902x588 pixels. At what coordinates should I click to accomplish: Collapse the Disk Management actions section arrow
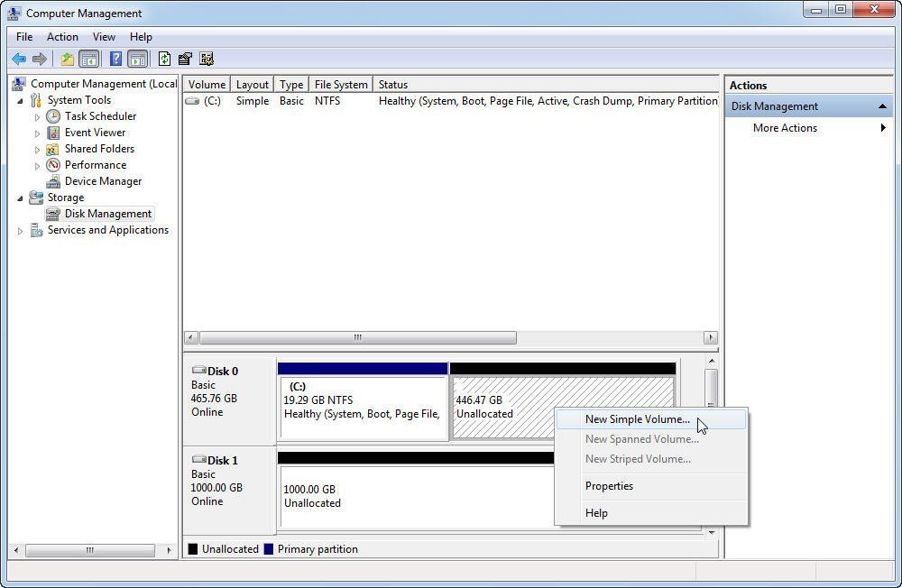882,106
